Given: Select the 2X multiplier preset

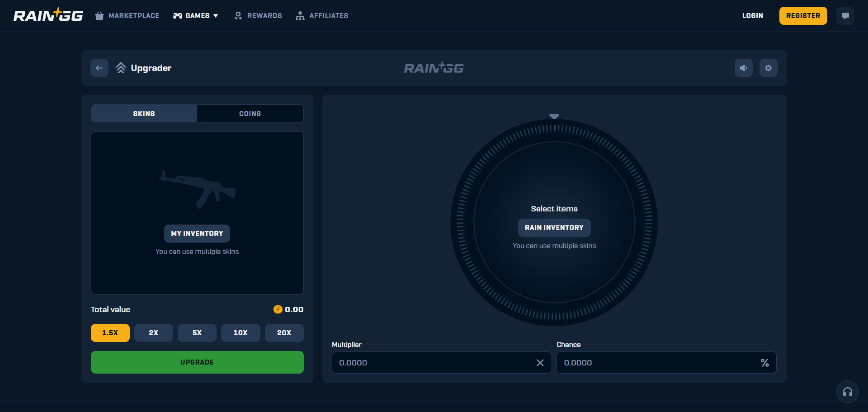Looking at the screenshot, I should tap(154, 333).
